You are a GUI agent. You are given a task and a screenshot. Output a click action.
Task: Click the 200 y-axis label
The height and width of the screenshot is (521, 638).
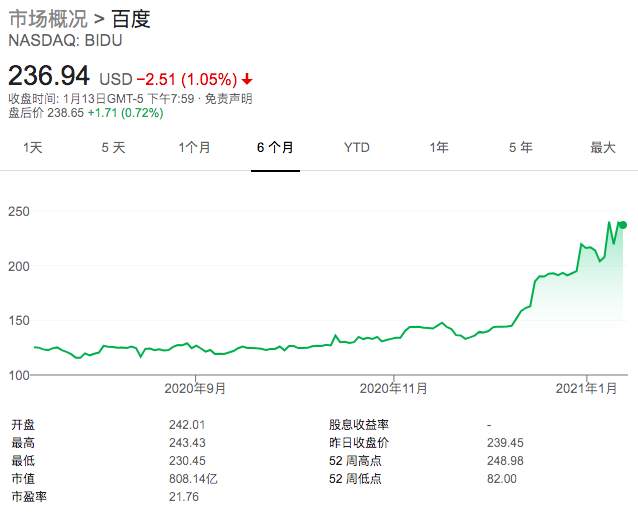pyautogui.click(x=19, y=266)
